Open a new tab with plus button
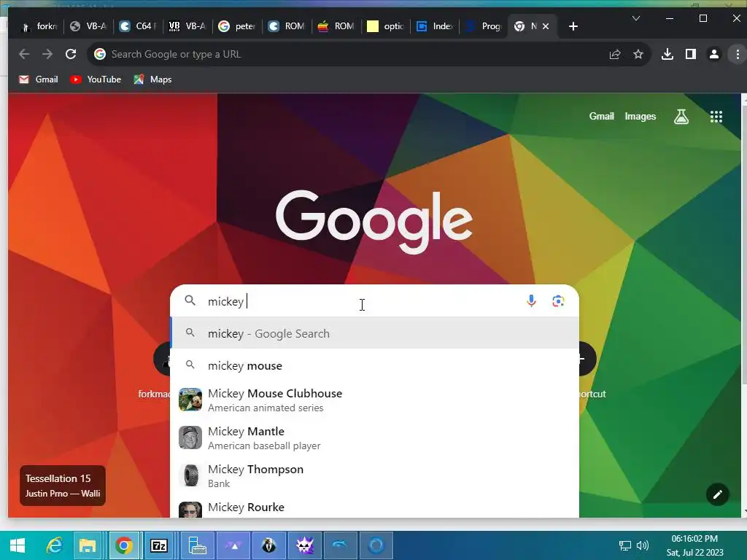Viewport: 747px width, 560px height. 573,26
